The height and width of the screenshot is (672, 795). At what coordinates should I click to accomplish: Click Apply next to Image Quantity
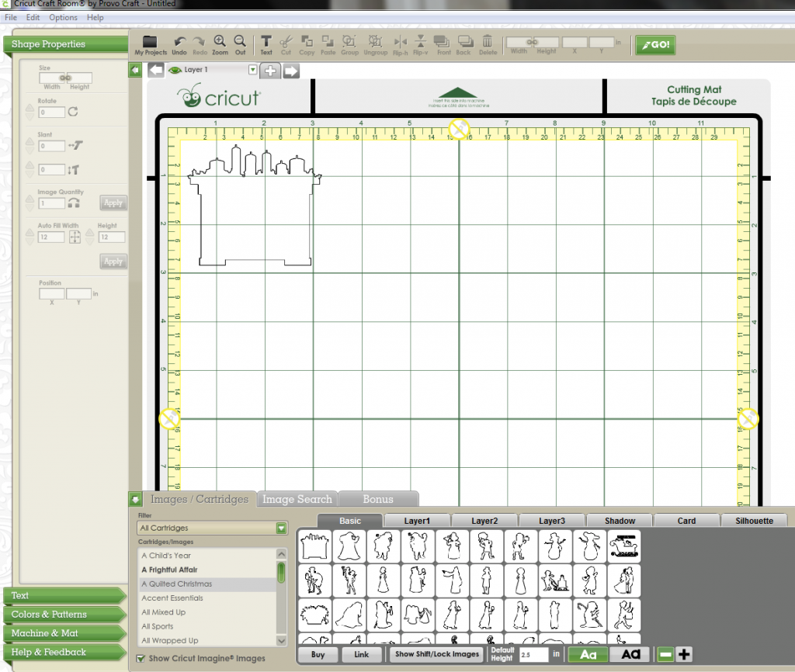pyautogui.click(x=113, y=203)
